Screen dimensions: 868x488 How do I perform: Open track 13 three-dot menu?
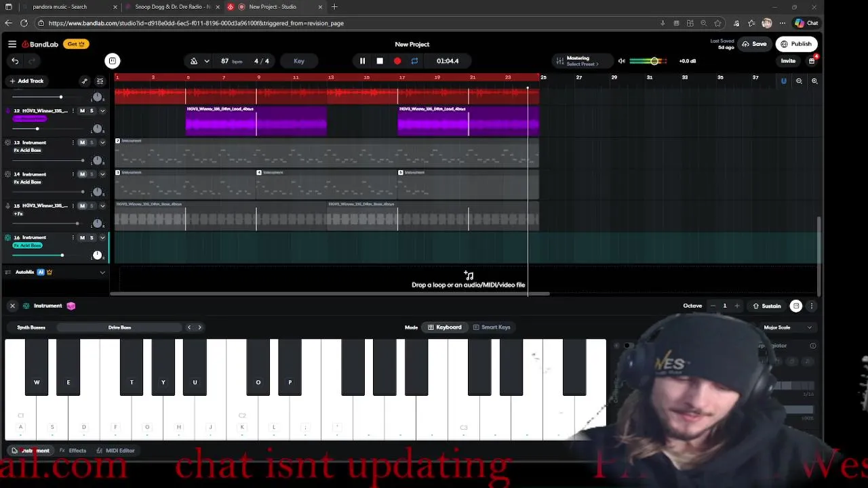pos(74,143)
